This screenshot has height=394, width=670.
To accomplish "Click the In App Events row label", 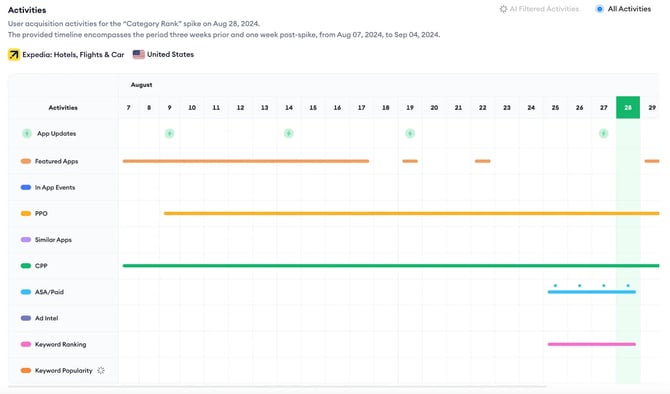I will (55, 187).
